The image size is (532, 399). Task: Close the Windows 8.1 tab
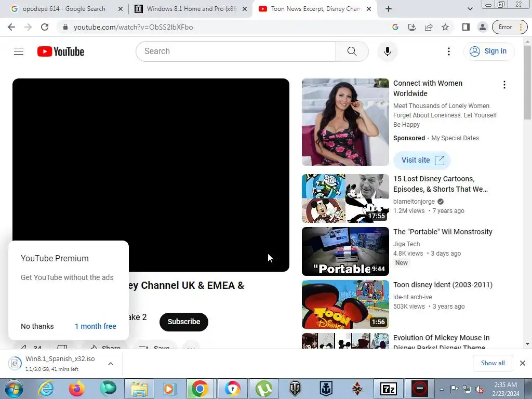[x=245, y=9]
